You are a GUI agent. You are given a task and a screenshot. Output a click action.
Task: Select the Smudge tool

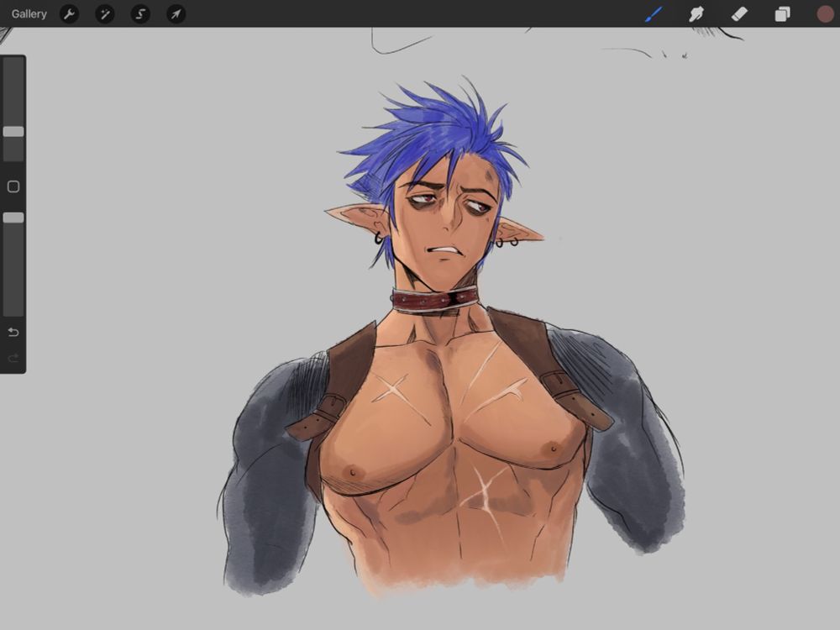pyautogui.click(x=696, y=14)
